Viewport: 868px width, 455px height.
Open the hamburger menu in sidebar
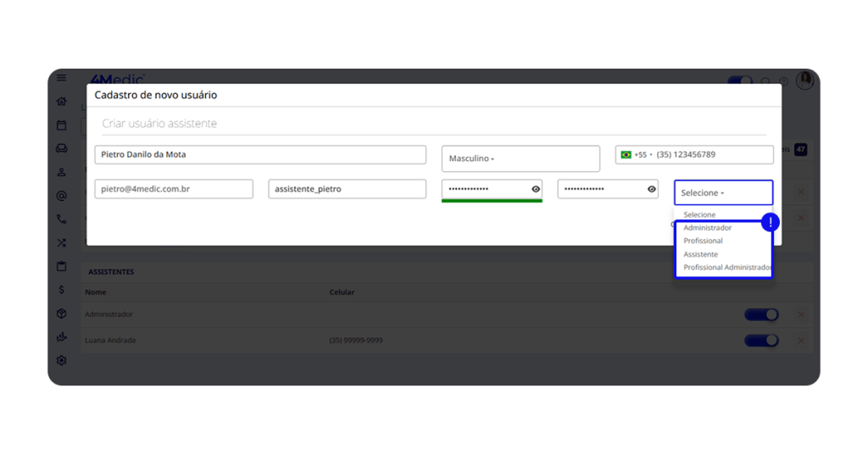pos(61,78)
